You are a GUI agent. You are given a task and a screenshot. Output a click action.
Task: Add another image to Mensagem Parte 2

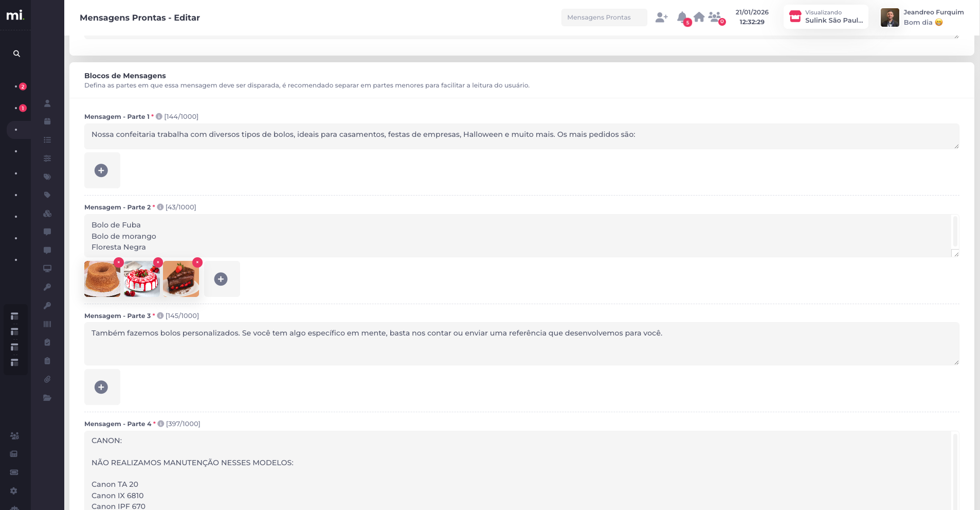tap(221, 279)
